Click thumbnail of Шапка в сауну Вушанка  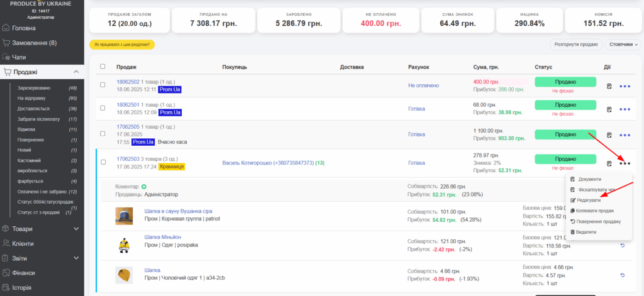124,216
